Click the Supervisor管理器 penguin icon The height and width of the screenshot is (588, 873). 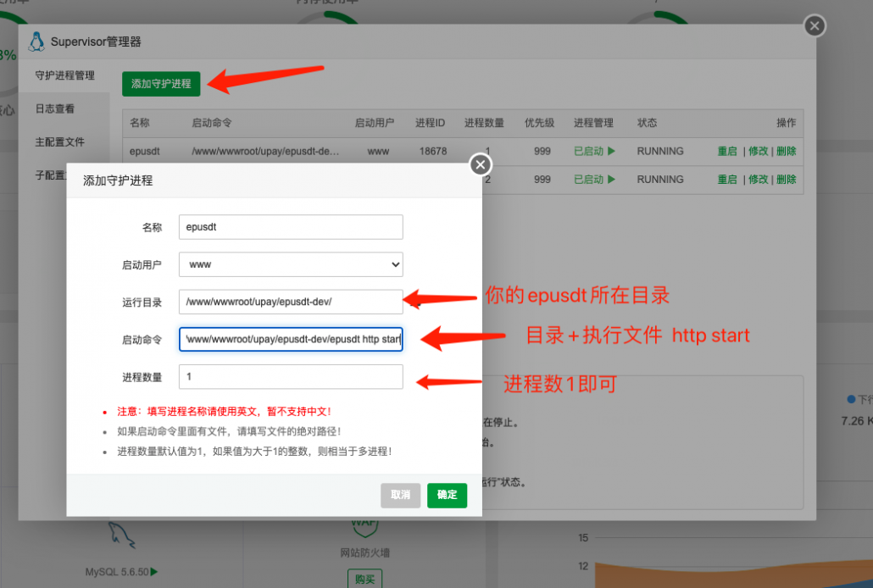click(36, 40)
